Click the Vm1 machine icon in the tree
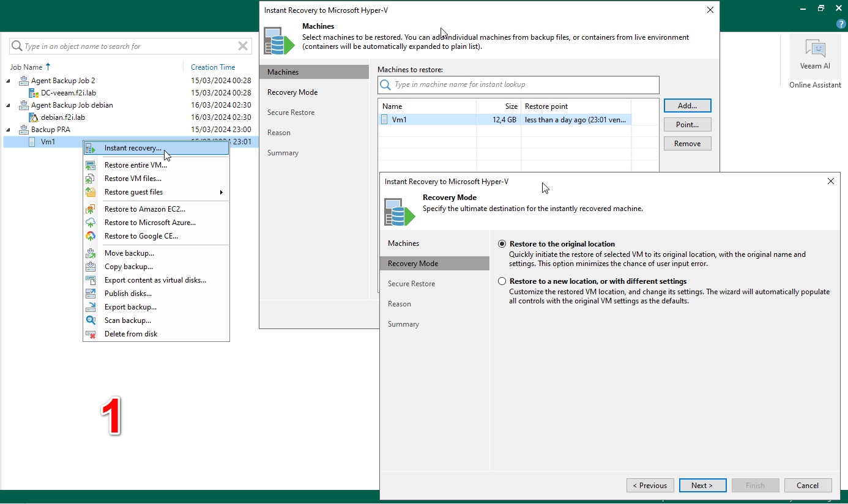This screenshot has height=504, width=848. [x=32, y=142]
